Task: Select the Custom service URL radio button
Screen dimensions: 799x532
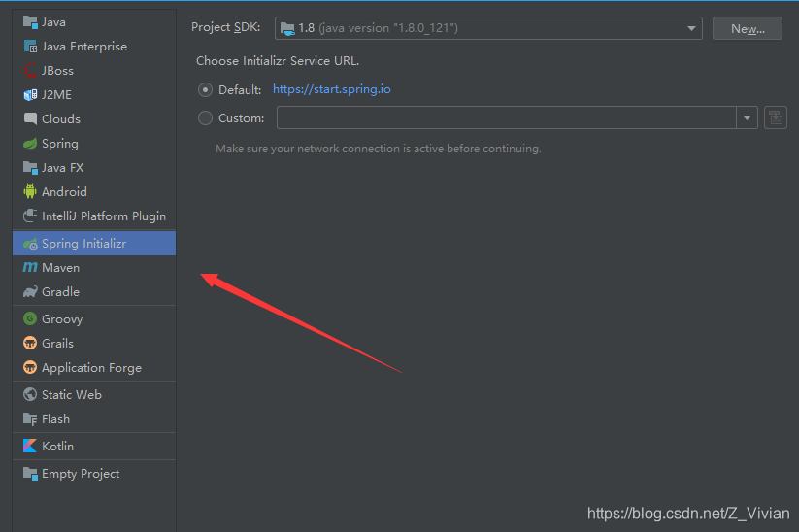Action: (x=205, y=118)
